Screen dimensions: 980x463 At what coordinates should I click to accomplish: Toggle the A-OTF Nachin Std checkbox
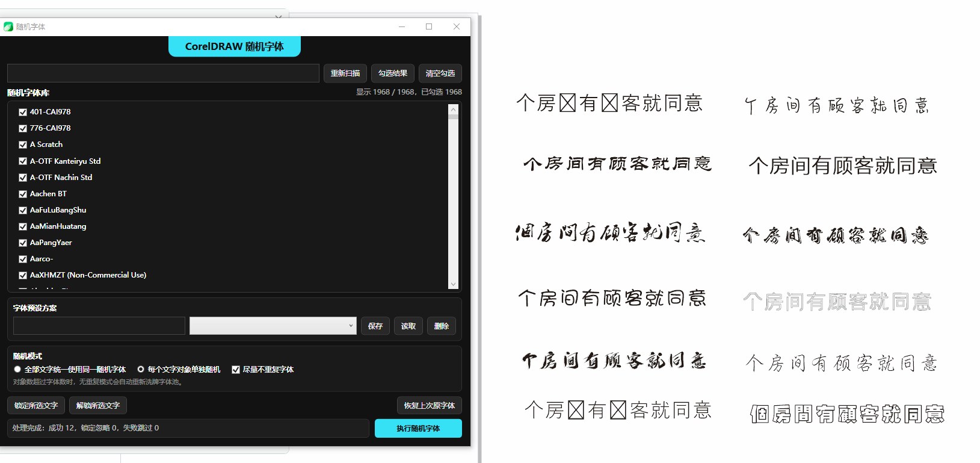[23, 178]
